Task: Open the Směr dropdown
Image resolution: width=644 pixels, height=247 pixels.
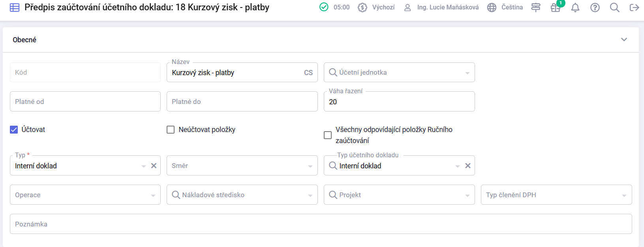Action: click(x=242, y=166)
